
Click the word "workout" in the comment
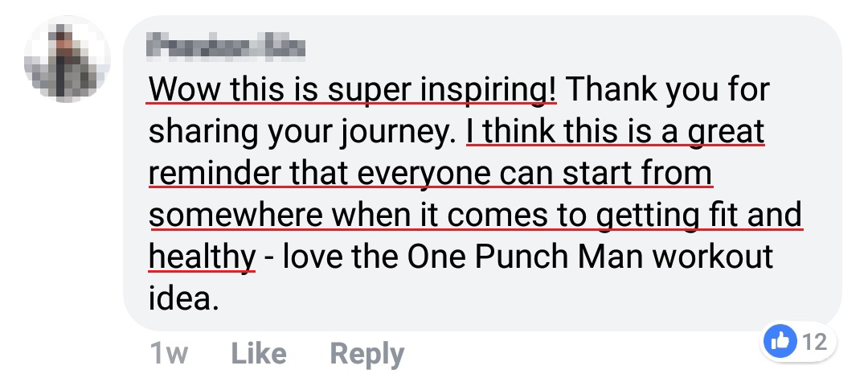(712, 257)
